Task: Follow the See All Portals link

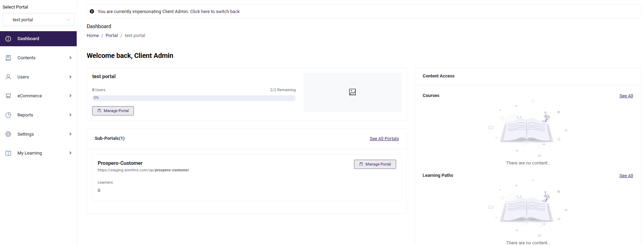Action: click(x=384, y=139)
